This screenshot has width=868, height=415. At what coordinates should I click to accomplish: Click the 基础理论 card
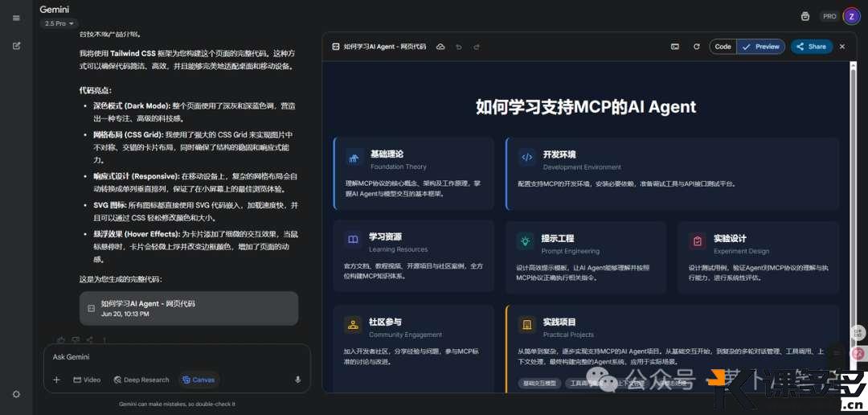tap(414, 174)
